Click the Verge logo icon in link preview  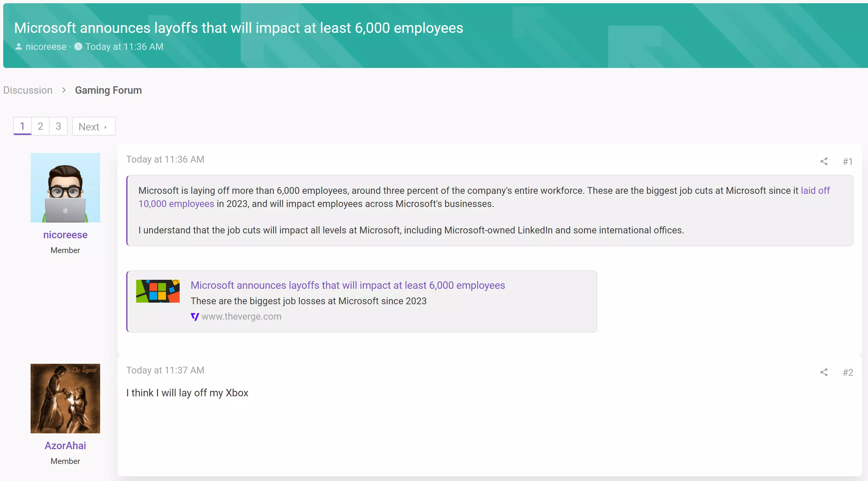(195, 316)
